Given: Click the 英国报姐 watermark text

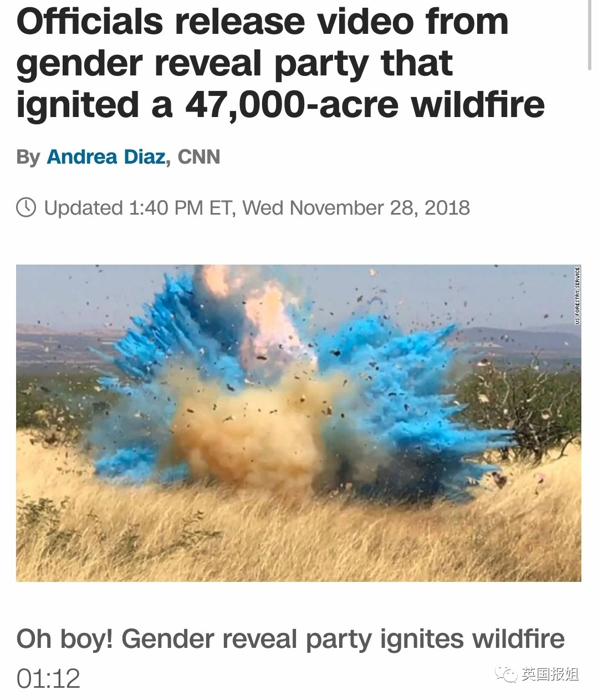Looking at the screenshot, I should (x=550, y=674).
